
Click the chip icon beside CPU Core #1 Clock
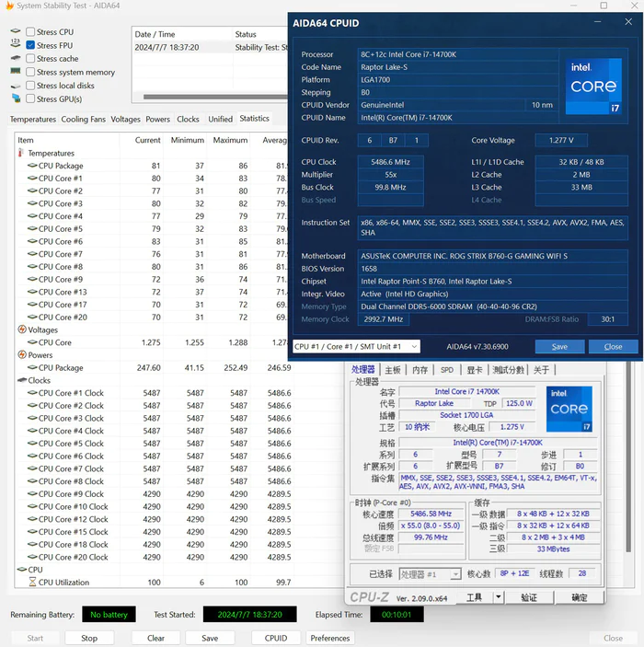coord(32,393)
